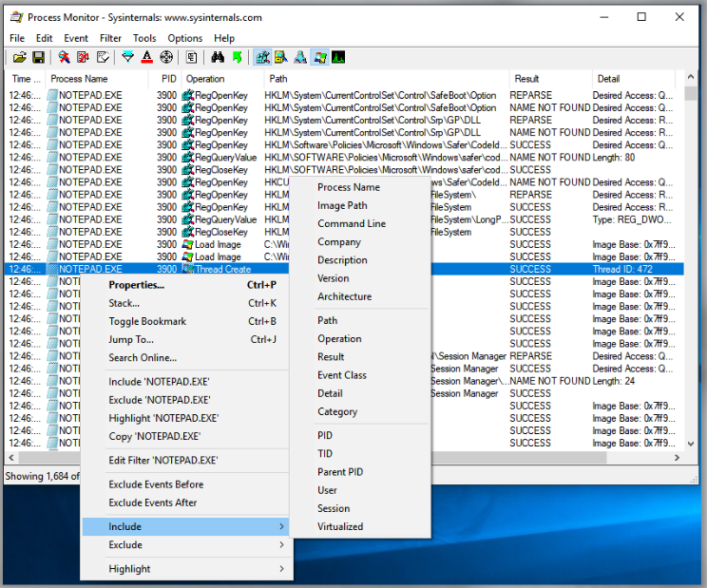The image size is (707, 588).
Task: Open the Process Tree toolbar icon
Action: point(191,57)
